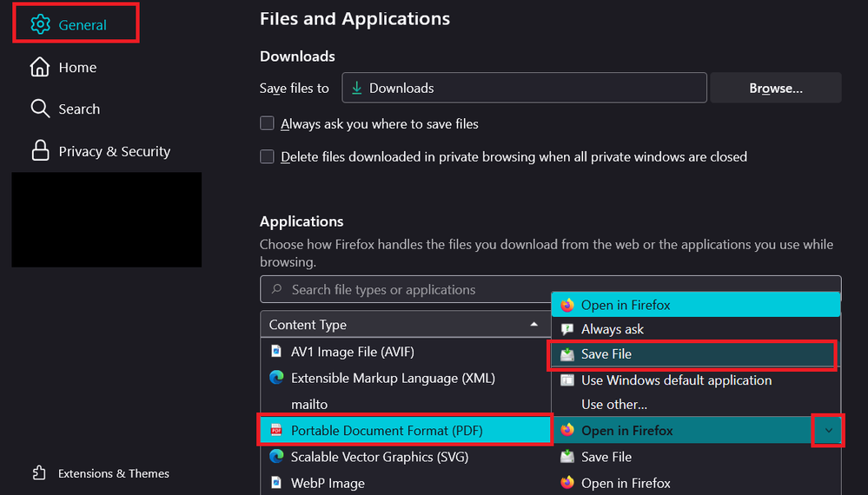This screenshot has height=495, width=868.
Task: Select the WebP Image row
Action: (405, 483)
